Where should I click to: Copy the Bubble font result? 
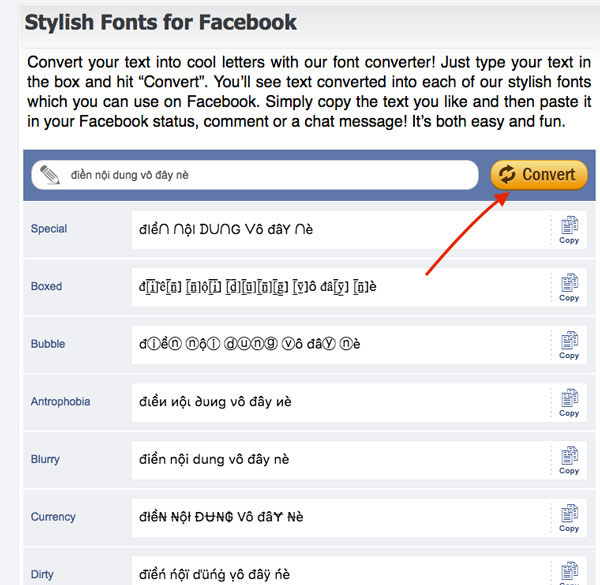click(569, 345)
